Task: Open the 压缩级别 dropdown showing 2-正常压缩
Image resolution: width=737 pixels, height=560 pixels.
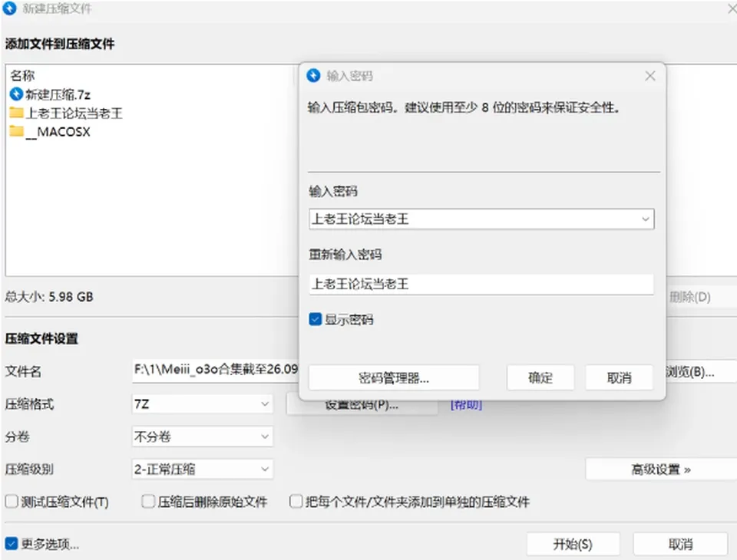Action: pos(202,469)
